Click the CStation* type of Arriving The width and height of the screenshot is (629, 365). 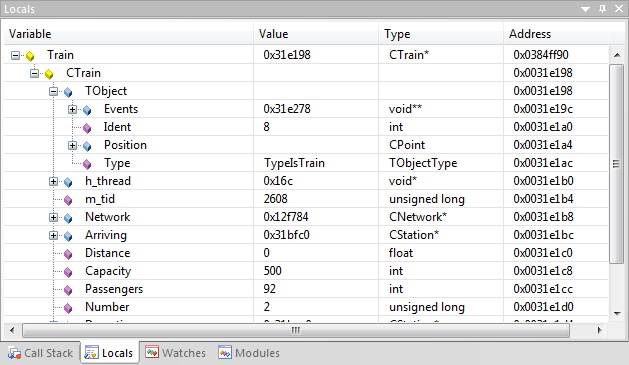[x=414, y=235]
